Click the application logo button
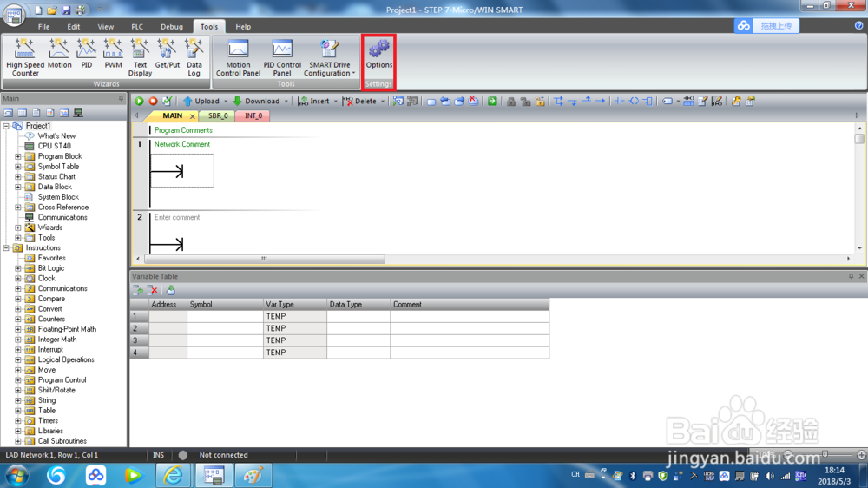Image resolution: width=868 pixels, height=488 pixels. coord(14,14)
